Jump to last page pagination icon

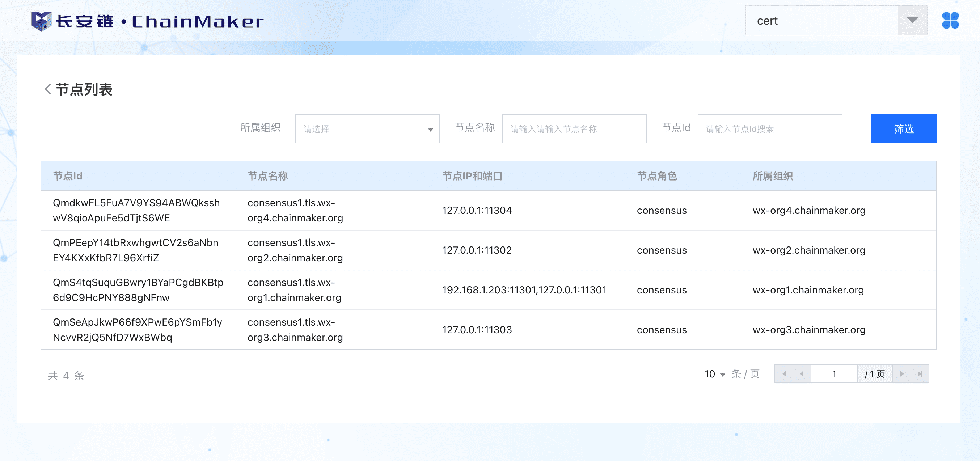(920, 374)
